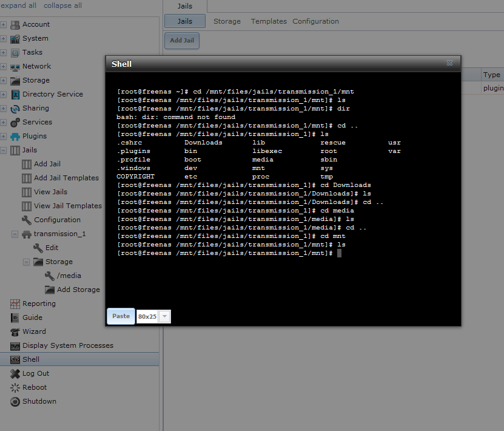504x431 pixels.
Task: Close the Shell dialog
Action: [449, 63]
